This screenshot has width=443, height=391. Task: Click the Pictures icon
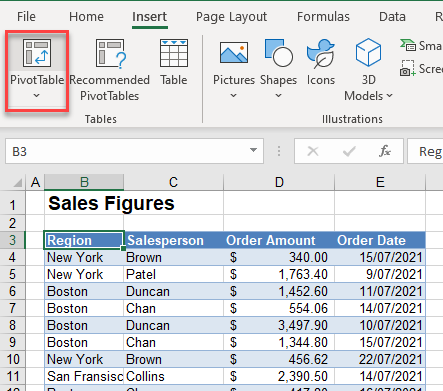234,53
